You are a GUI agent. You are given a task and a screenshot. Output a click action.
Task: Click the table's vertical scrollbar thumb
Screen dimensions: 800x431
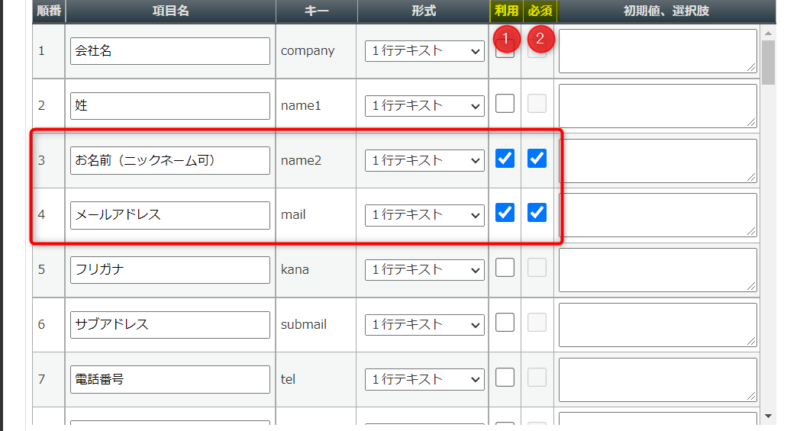click(x=768, y=62)
